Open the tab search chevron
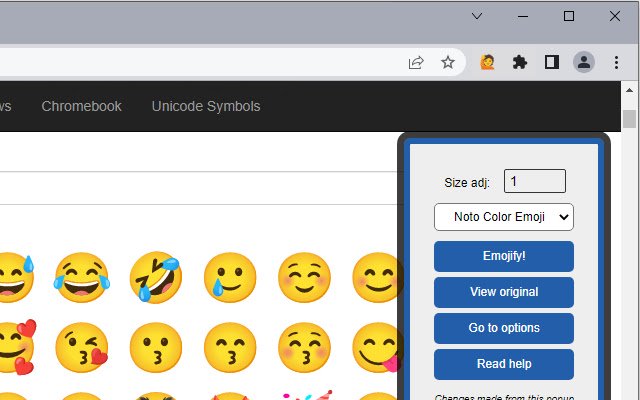This screenshot has width=640, height=400. click(x=477, y=16)
